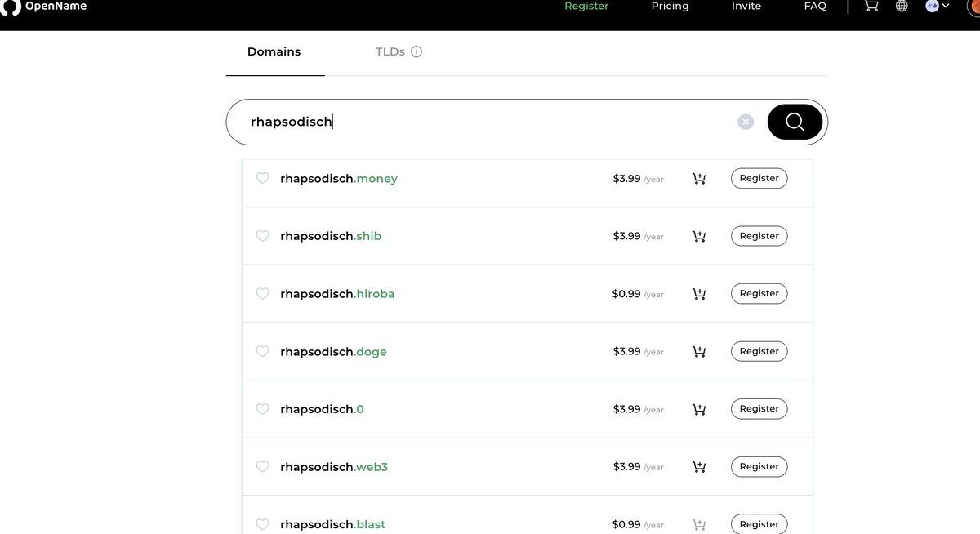Favorite rhapsodisch.shib with the heart
The image size is (980, 534).
[262, 236]
